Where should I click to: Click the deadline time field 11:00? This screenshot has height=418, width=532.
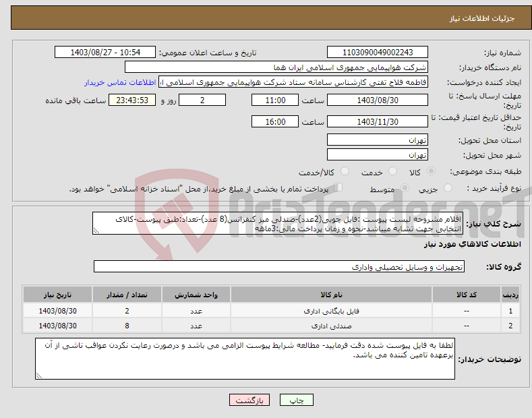275,100
